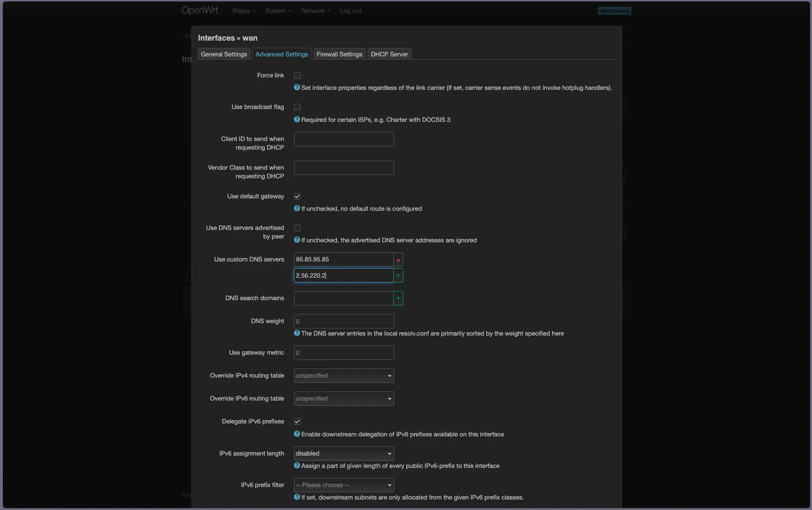Click the Client ID DHCP input field
Screen dimensions: 812x510
(344, 139)
